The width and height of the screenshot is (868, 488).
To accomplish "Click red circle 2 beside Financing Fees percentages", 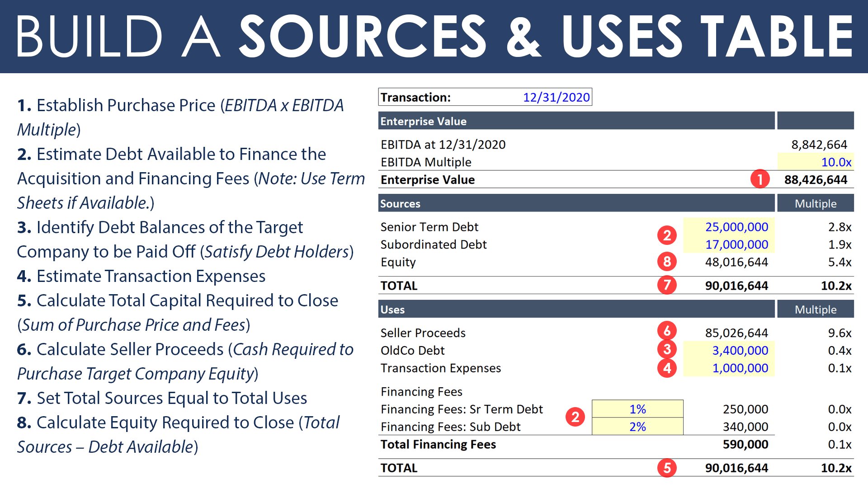I will pyautogui.click(x=575, y=417).
